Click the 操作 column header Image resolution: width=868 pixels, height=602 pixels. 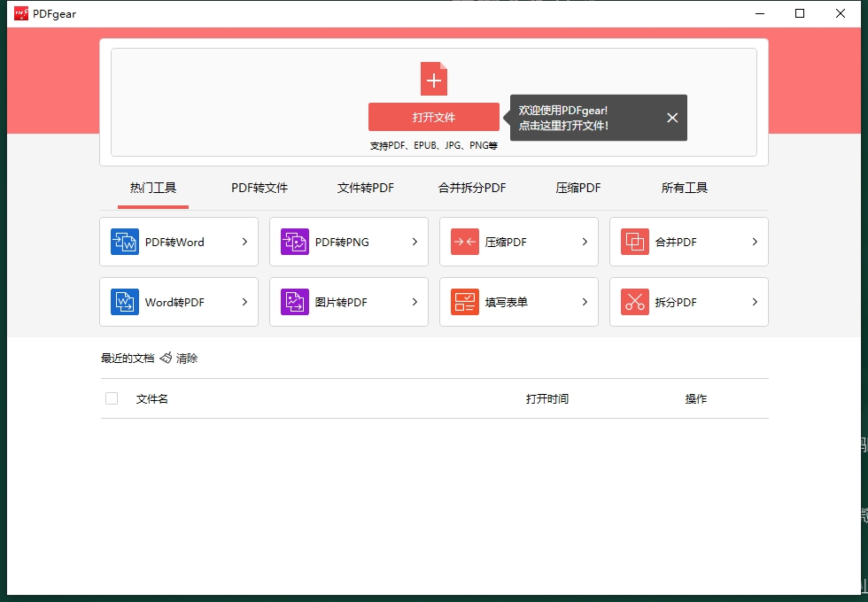click(x=696, y=399)
